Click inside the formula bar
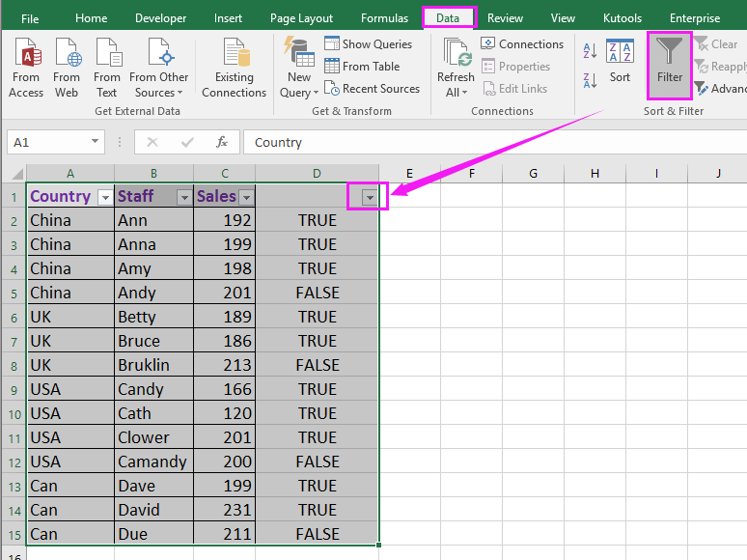The height and width of the screenshot is (560, 747). 483,142
